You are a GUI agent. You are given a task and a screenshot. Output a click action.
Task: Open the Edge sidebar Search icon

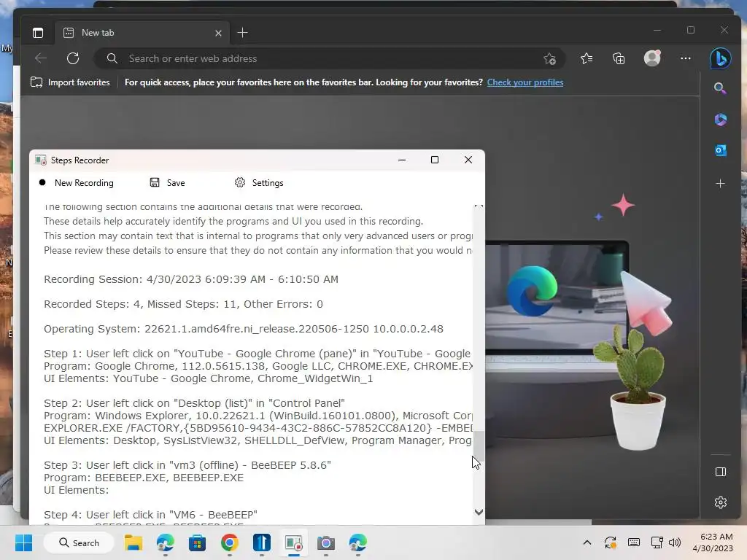tap(720, 88)
